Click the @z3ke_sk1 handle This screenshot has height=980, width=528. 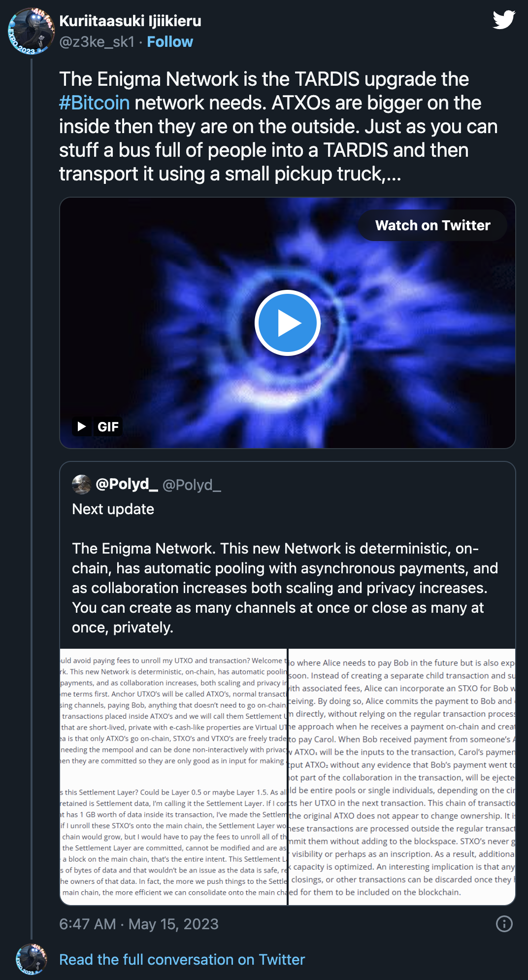[x=97, y=42]
